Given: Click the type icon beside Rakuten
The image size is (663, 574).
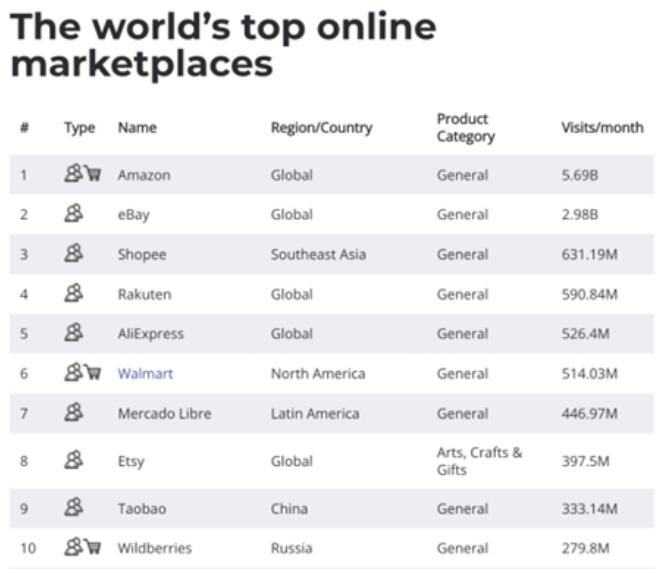Looking at the screenshot, I should [73, 293].
